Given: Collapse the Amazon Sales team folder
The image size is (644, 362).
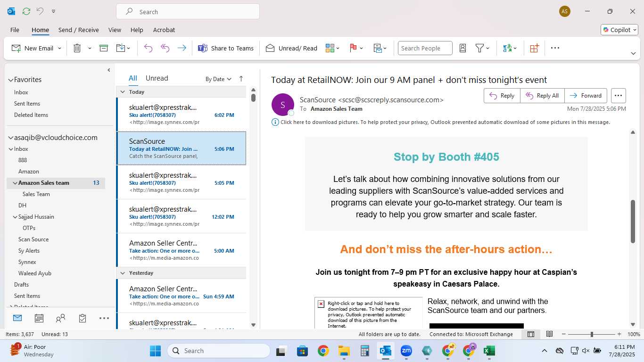Looking at the screenshot, I should coord(15,183).
